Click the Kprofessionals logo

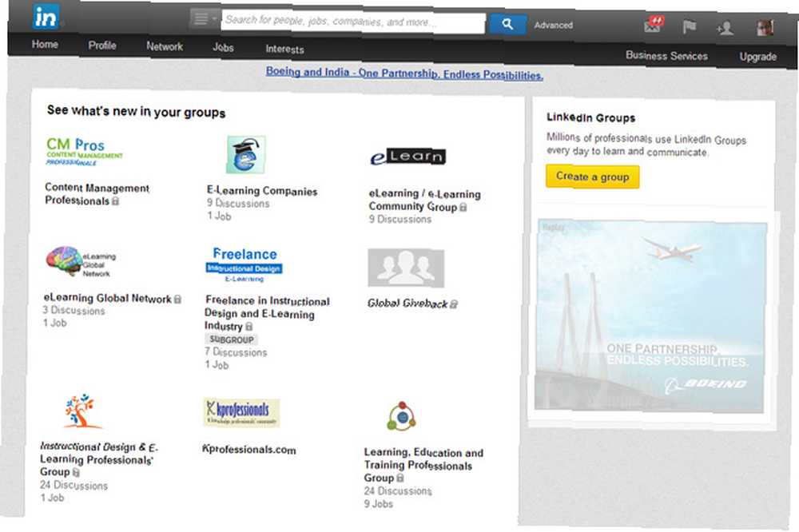tap(241, 411)
